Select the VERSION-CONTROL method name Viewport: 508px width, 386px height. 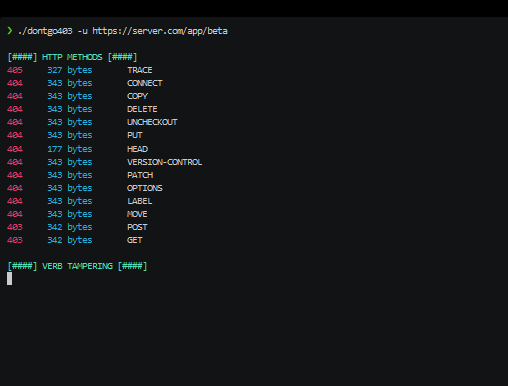pos(165,162)
